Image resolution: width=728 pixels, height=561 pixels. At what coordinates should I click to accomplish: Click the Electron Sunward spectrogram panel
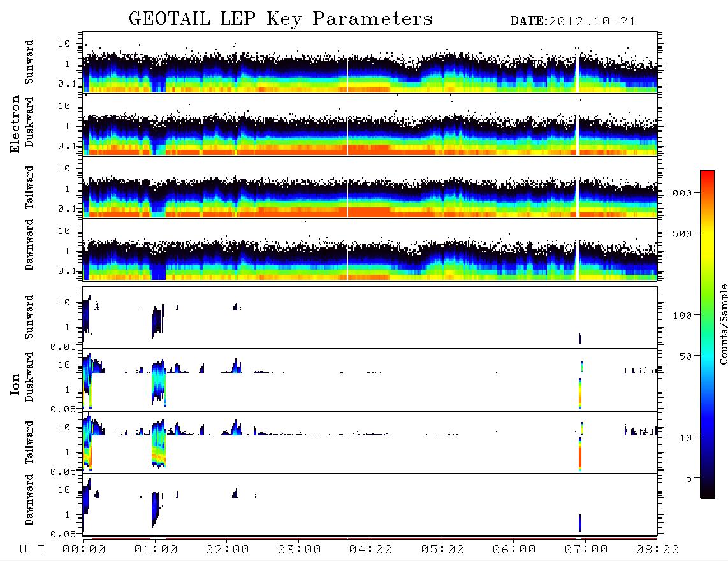370,62
